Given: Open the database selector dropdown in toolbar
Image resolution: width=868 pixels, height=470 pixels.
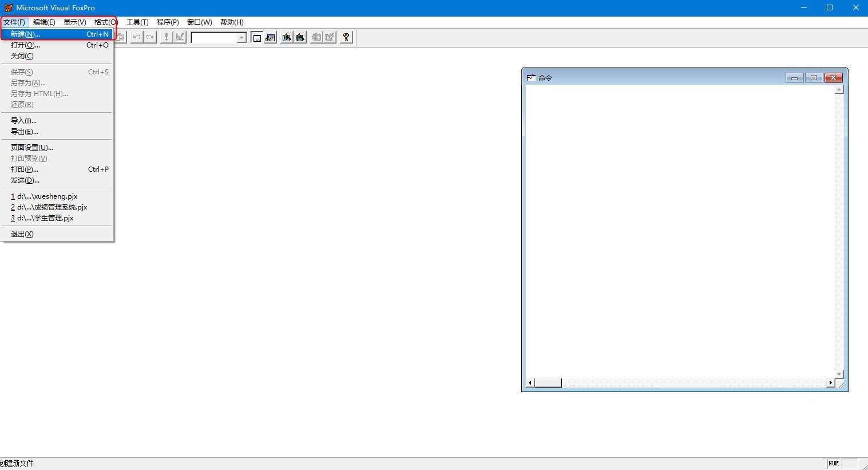Looking at the screenshot, I should (241, 38).
